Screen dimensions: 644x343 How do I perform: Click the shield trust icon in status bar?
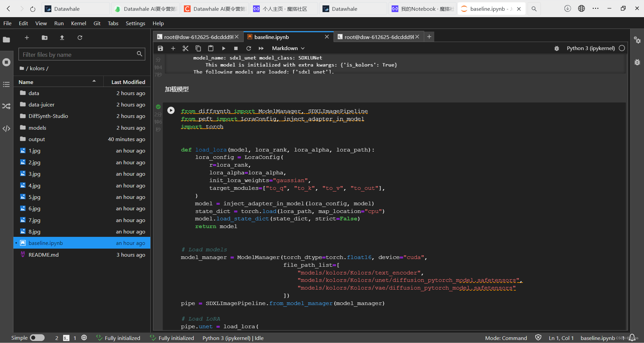(538, 338)
